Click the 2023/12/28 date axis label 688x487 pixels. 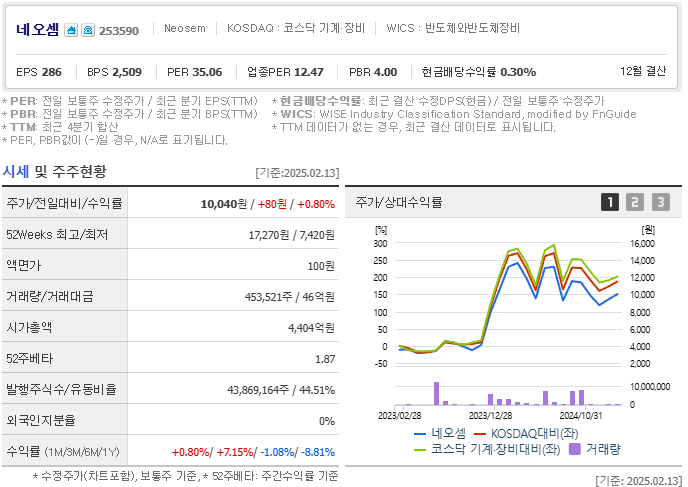(x=490, y=415)
